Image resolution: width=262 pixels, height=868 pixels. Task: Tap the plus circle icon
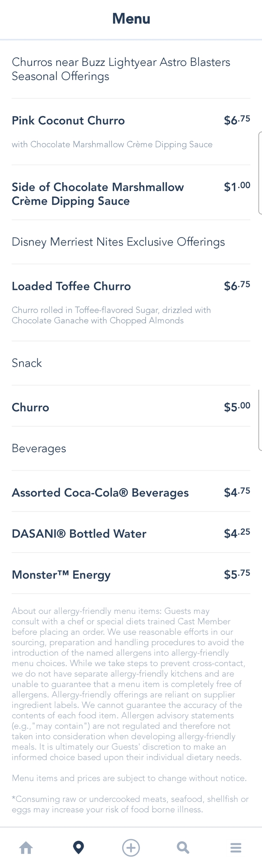(131, 847)
